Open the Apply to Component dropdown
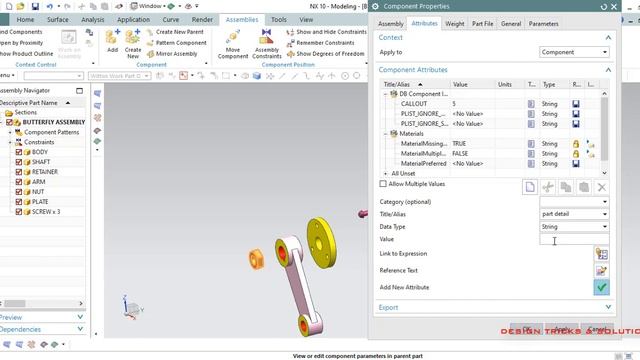640x360 pixels. [574, 52]
